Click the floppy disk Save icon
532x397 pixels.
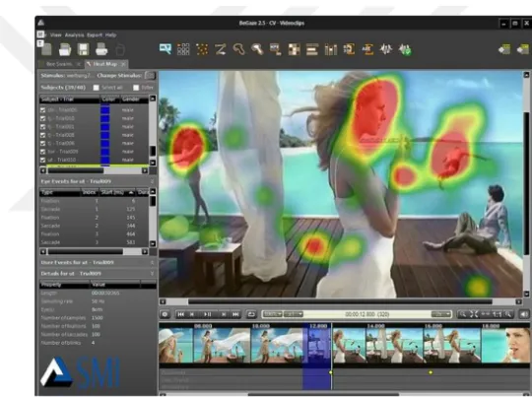point(83,49)
